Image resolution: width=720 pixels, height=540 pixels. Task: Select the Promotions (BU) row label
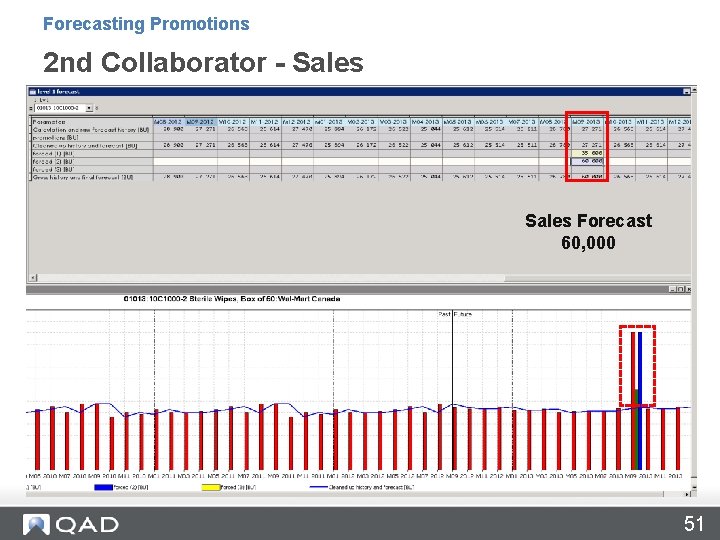[92, 137]
